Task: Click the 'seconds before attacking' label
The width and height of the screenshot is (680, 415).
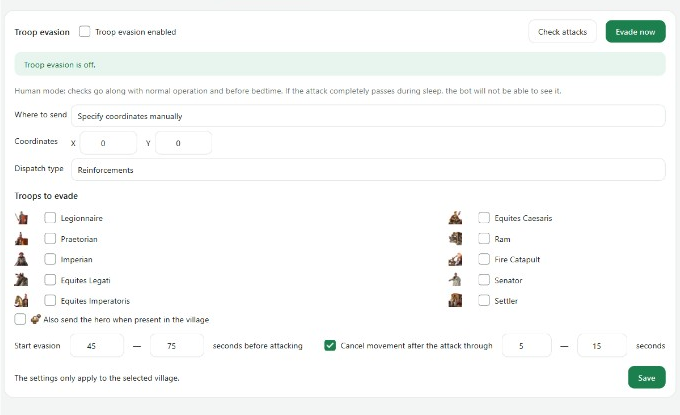Action: coord(257,346)
